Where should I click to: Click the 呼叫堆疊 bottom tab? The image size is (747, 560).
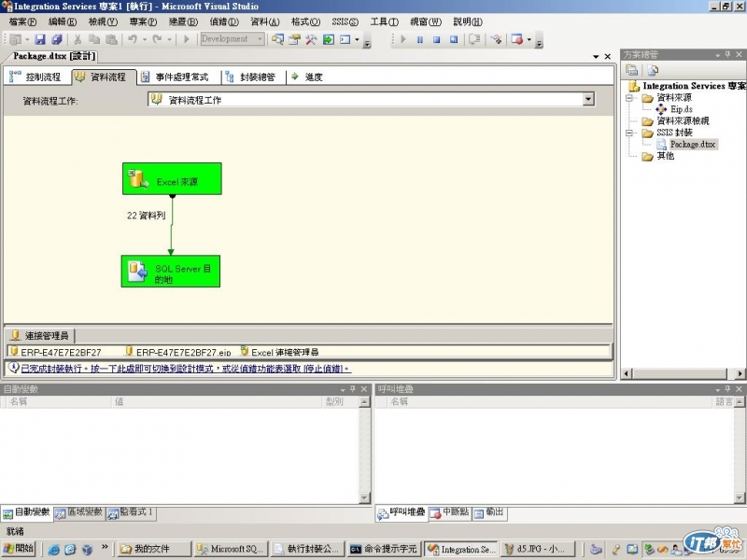click(402, 513)
